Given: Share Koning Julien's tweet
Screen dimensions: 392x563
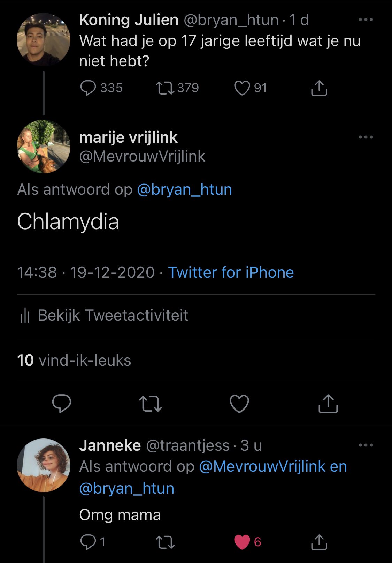Looking at the screenshot, I should (x=319, y=88).
